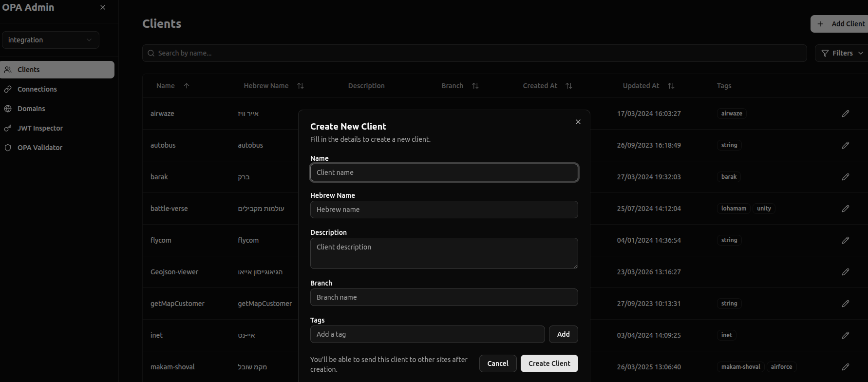
Task: Click the Description column header
Action: 366,86
